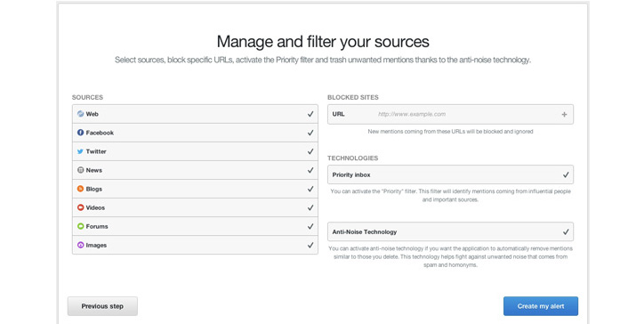The height and width of the screenshot is (324, 644).
Task: Uncheck the Forums source checkmark
Action: [x=310, y=226]
